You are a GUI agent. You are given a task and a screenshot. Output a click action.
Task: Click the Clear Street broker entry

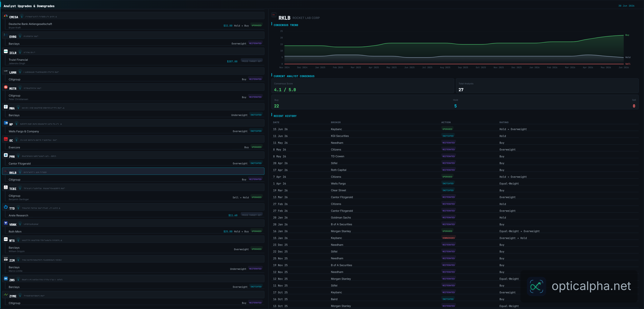pyautogui.click(x=338, y=191)
